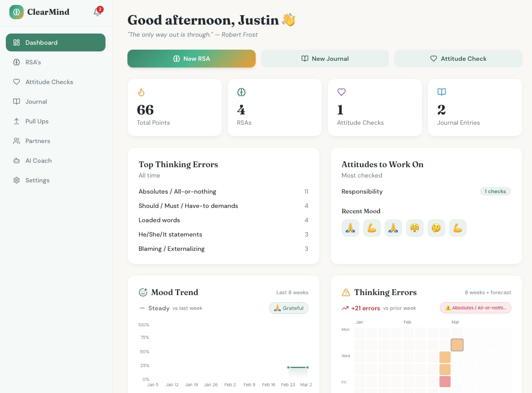Select the red Friday heatmap cell
This screenshot has width=532, height=393.
tap(445, 381)
